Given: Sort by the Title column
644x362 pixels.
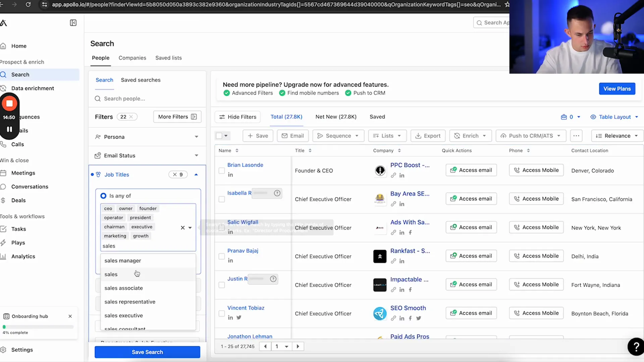Looking at the screenshot, I should pos(310,150).
